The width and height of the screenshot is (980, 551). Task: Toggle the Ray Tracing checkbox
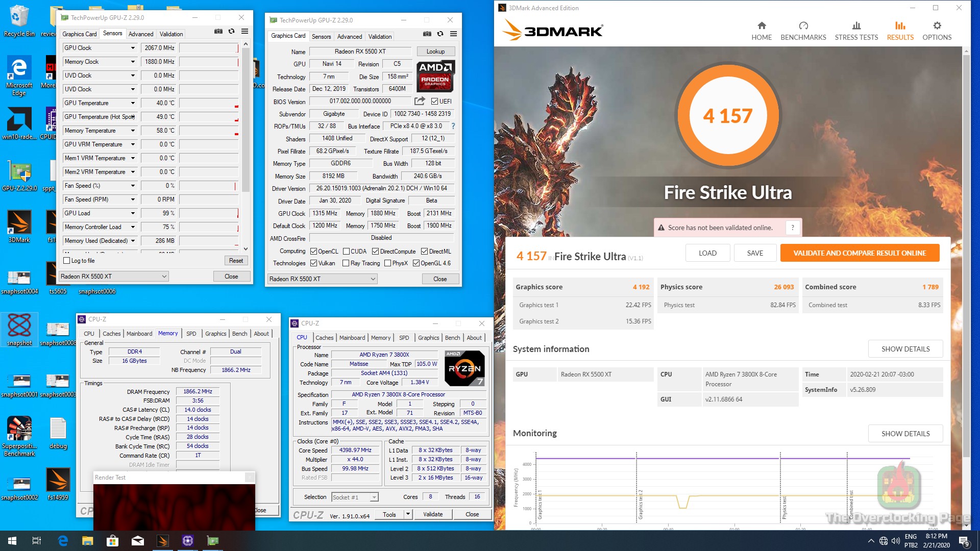[346, 263]
